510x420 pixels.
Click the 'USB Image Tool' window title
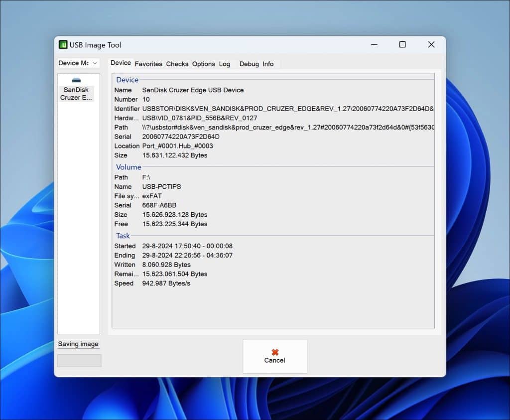pyautogui.click(x=95, y=45)
